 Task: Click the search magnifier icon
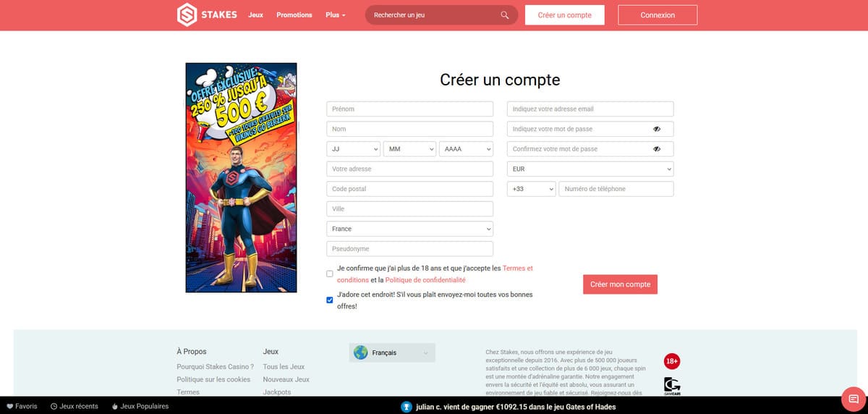(505, 15)
